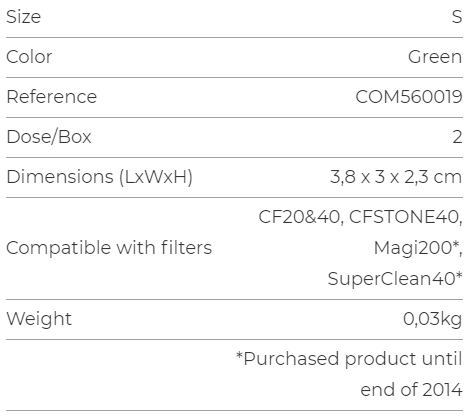
Task: Select the size value S
Action: [x=457, y=17]
